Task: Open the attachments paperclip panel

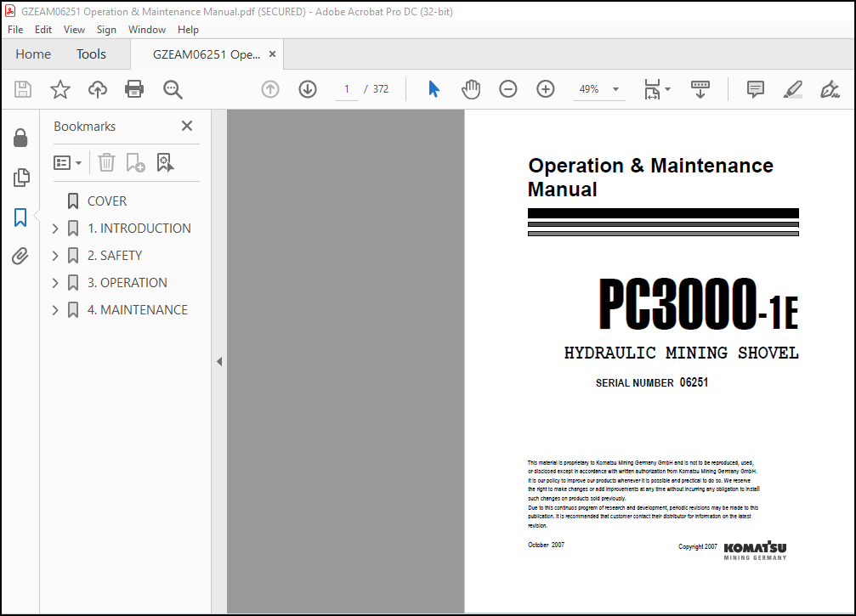Action: coord(20,256)
